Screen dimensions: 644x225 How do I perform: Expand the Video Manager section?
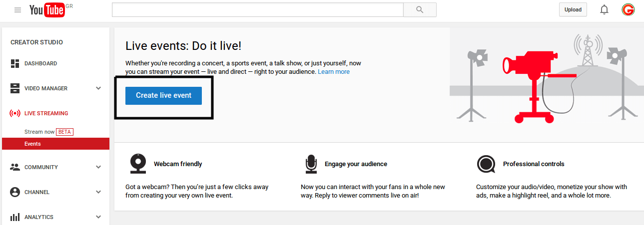(x=98, y=88)
